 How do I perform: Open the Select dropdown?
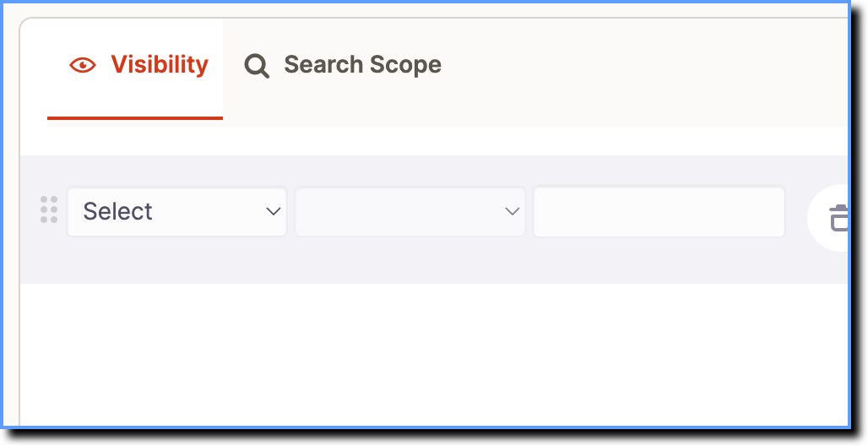coord(176,212)
